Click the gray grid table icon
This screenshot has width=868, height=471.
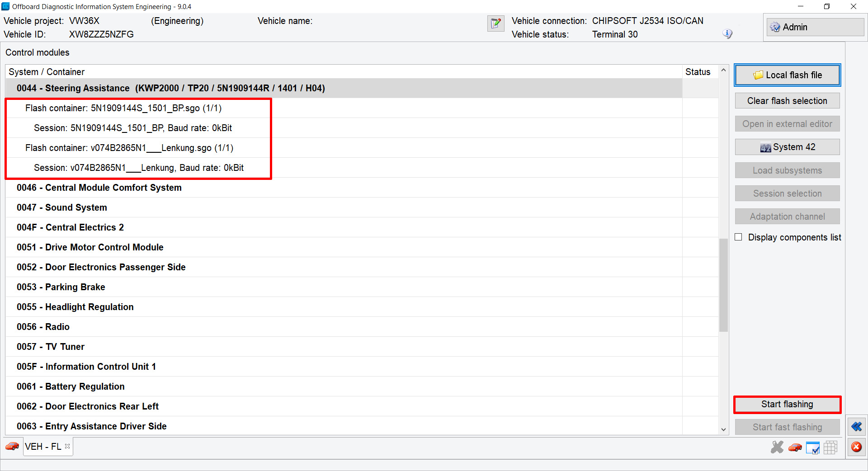(830, 447)
